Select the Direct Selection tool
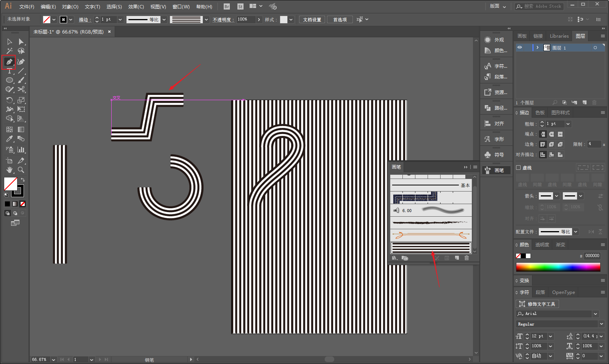 21,42
